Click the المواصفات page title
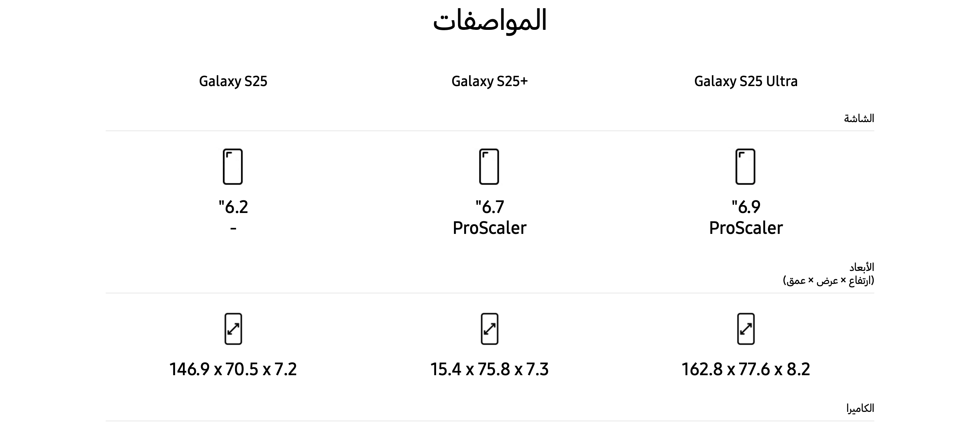 click(490, 21)
